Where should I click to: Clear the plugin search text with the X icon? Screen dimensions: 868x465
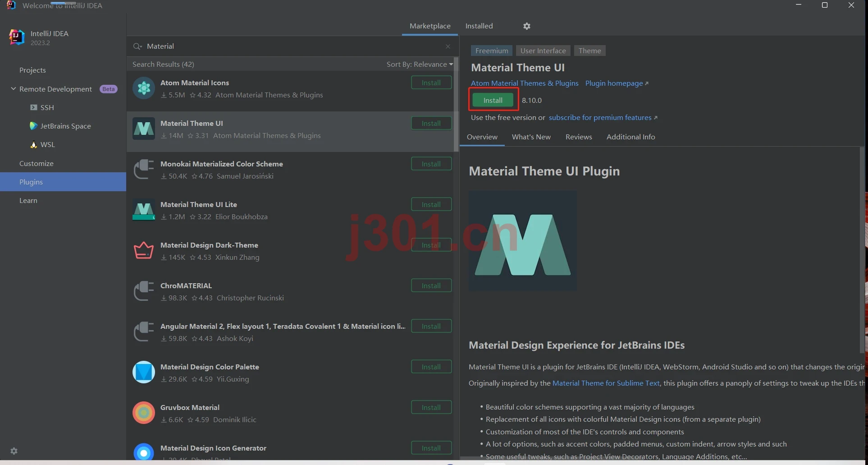pos(448,46)
